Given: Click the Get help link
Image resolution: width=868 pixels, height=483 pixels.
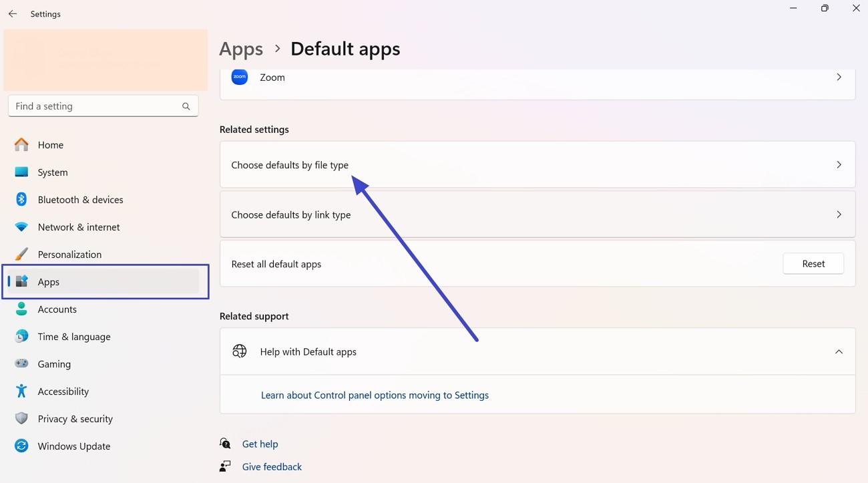Looking at the screenshot, I should pyautogui.click(x=260, y=444).
